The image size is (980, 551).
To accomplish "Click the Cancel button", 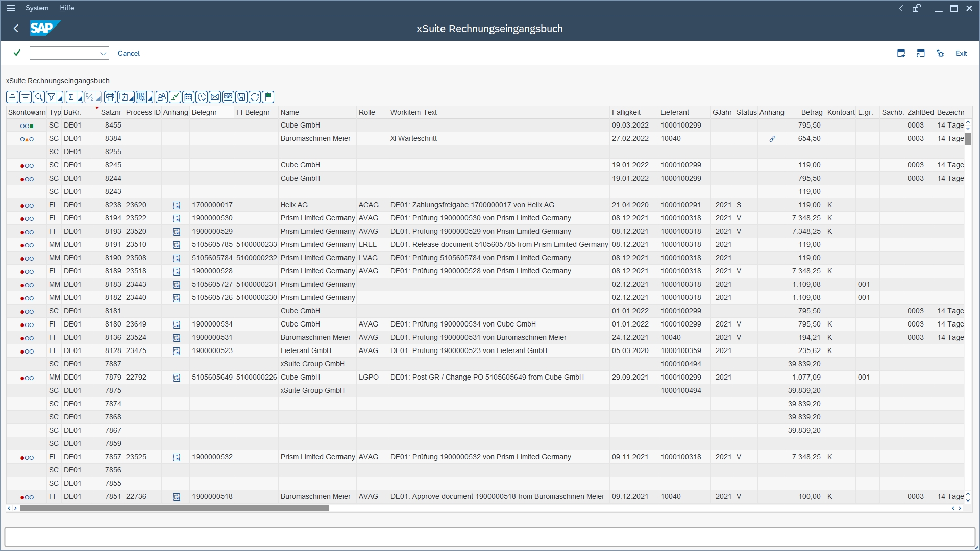I will click(129, 53).
